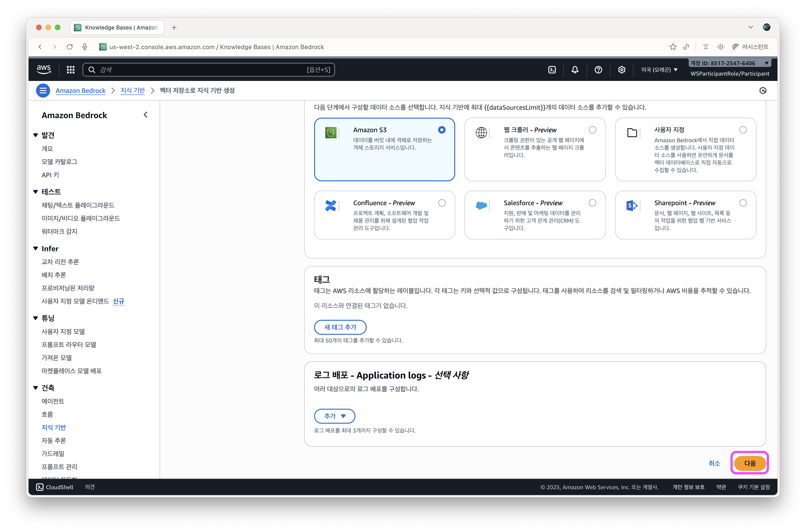Click the 새 태그 추가 button
Image resolution: width=806 pixels, height=532 pixels.
(340, 327)
